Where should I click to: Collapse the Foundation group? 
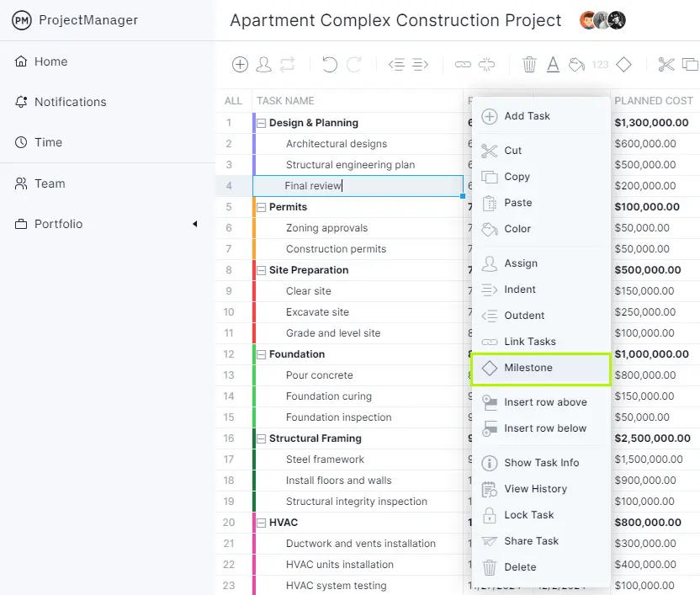pos(262,354)
